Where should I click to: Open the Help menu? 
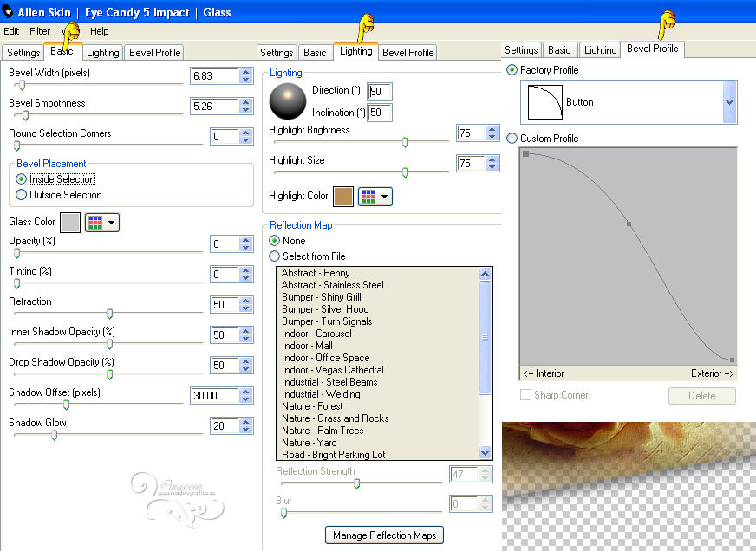(100, 31)
